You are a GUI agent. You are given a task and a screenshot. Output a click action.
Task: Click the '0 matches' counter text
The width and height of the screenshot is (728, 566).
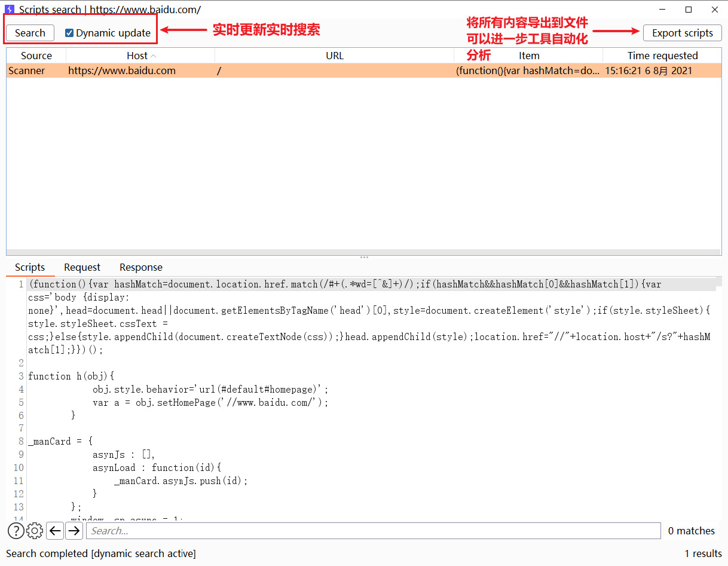[692, 531]
